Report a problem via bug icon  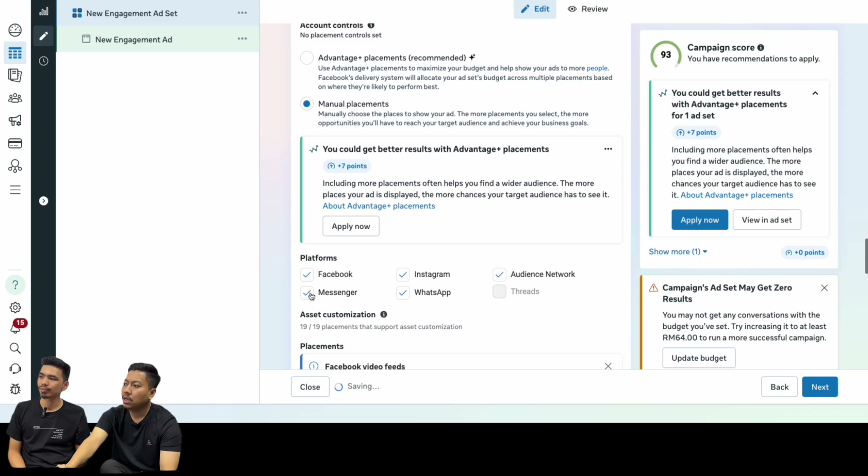click(15, 389)
